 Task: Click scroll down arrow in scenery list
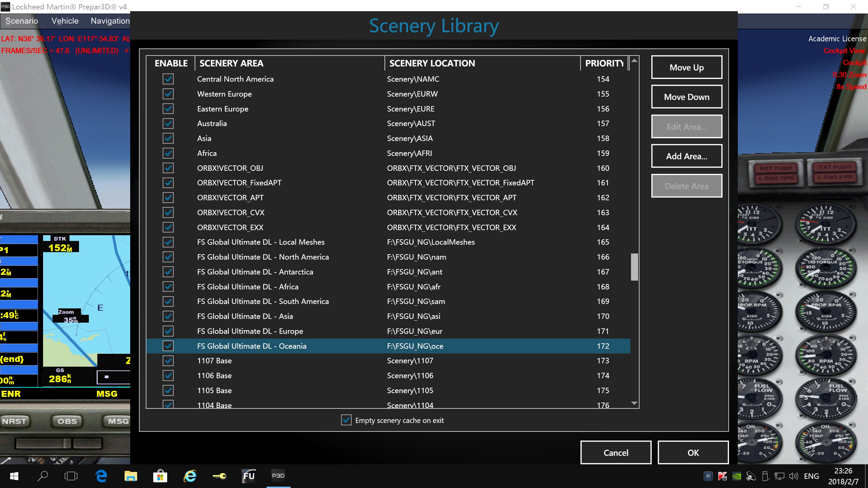coord(634,403)
